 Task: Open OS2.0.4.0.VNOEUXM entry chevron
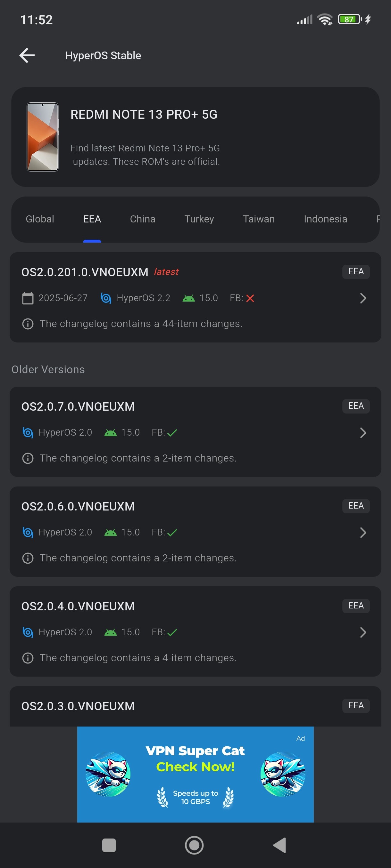pos(363,632)
